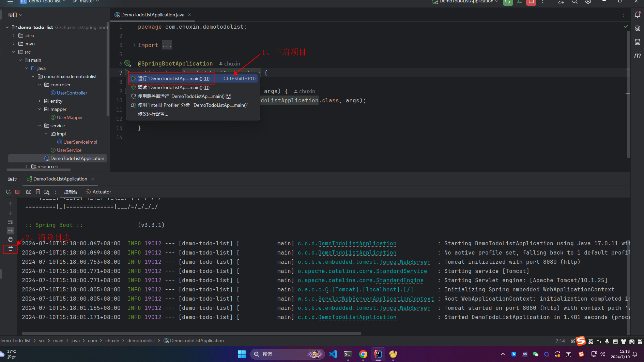Open the master branch dropdown
The height and width of the screenshot is (362, 644).
pos(86,2)
